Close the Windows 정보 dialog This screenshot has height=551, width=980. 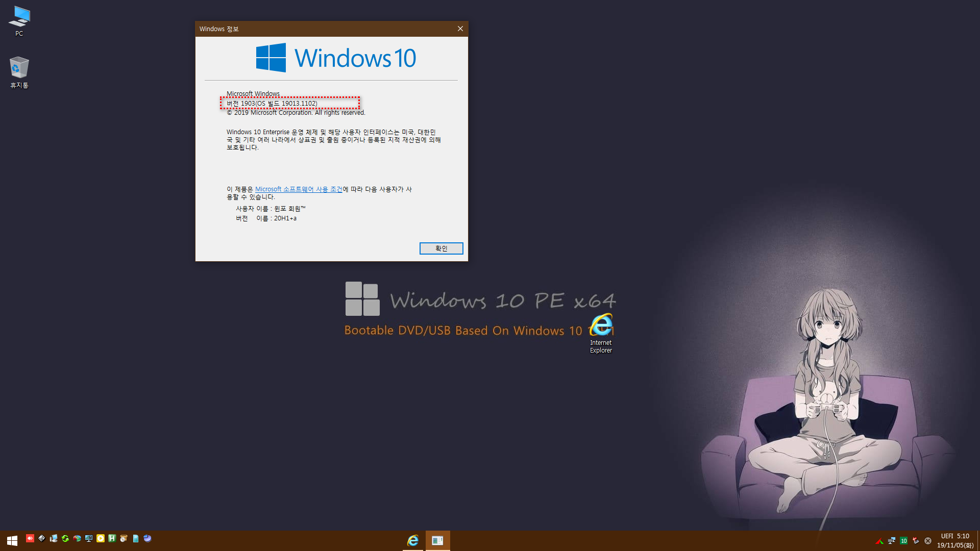point(460,29)
